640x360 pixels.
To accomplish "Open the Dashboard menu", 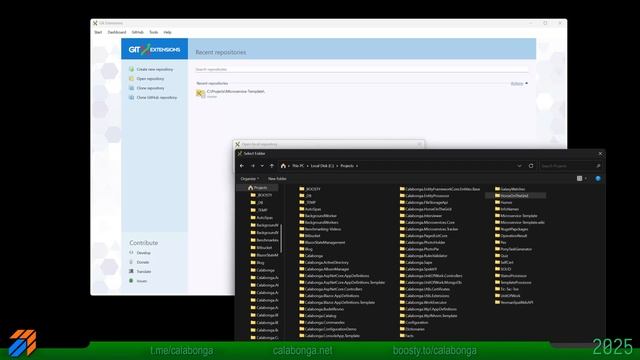I will click(117, 32).
